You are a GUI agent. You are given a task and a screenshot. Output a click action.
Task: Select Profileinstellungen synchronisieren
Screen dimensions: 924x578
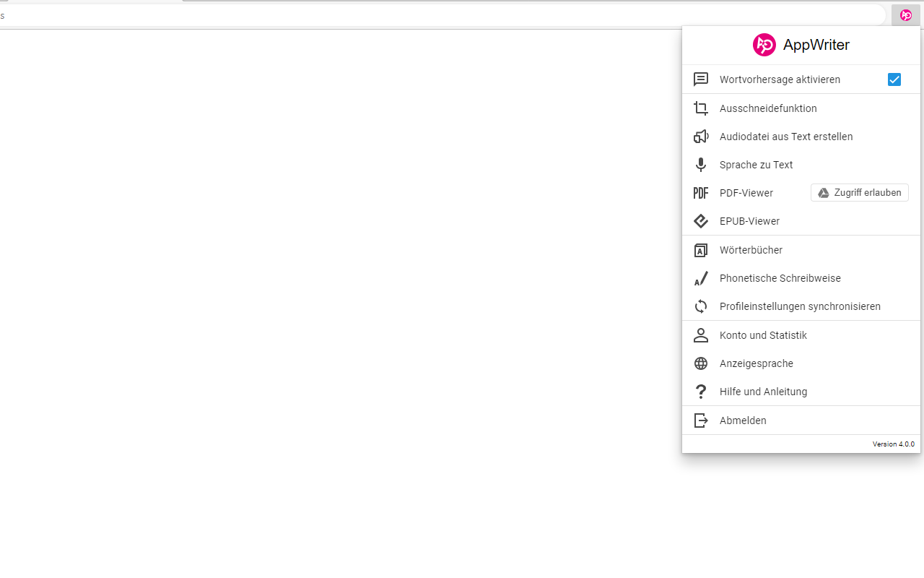(801, 306)
